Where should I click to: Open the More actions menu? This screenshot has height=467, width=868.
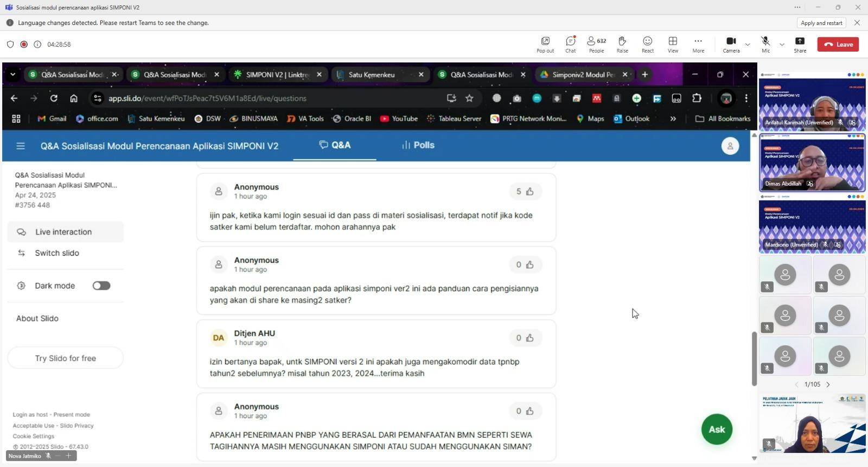(698, 44)
